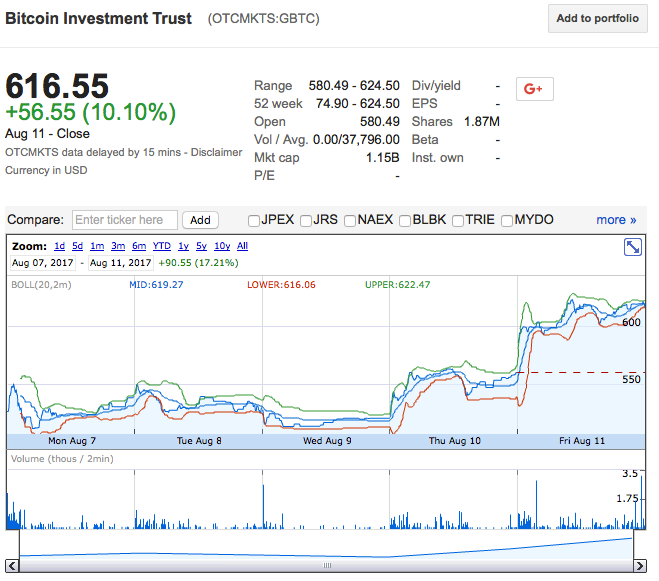The height and width of the screenshot is (581, 659).
Task: Check the JRS compare checkbox
Action: coord(306,221)
